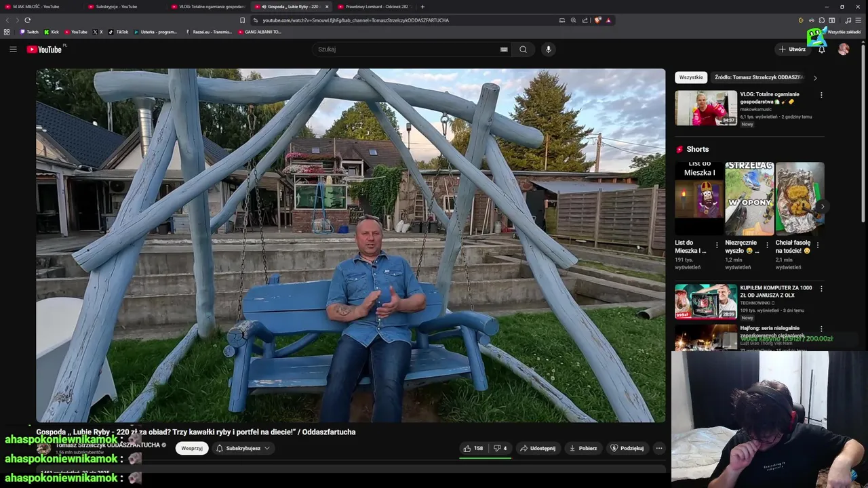Open Kick bookmark
868x488 pixels.
[x=52, y=32]
